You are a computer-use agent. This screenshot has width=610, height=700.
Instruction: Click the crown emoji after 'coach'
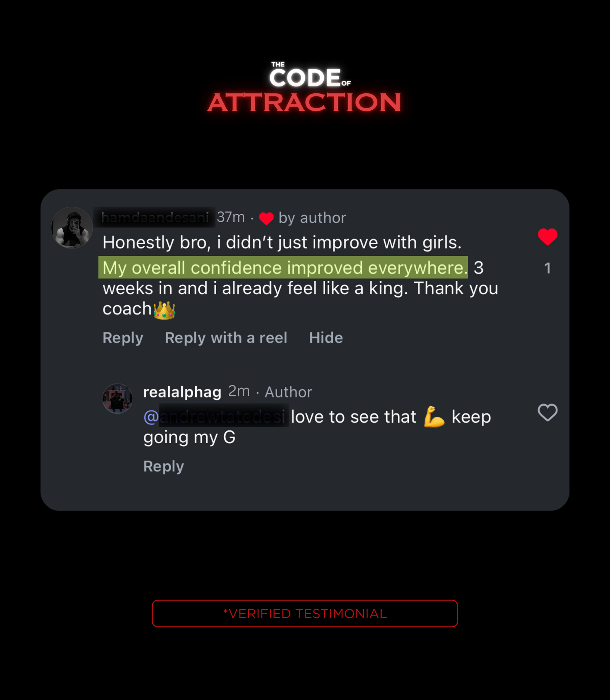[164, 310]
